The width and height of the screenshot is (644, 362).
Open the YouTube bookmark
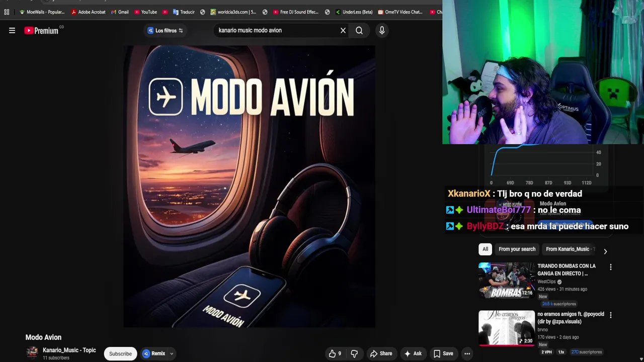click(x=146, y=12)
